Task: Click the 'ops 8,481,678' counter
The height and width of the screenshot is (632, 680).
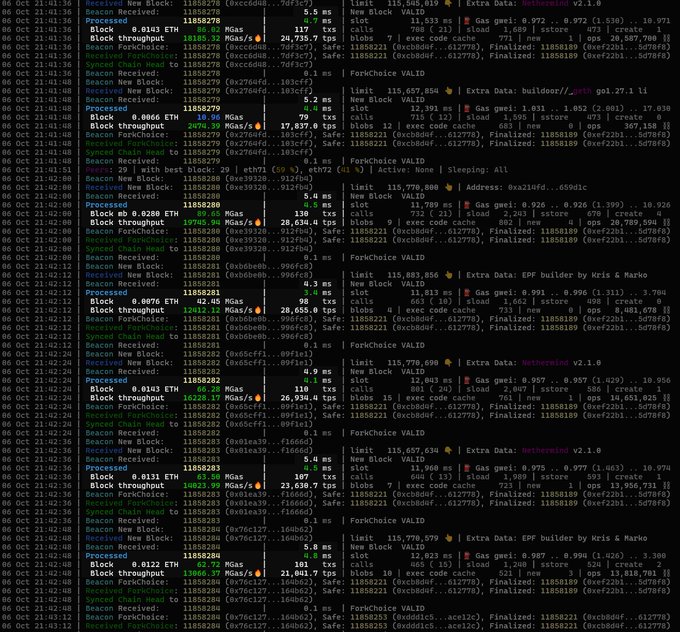Action: 622,310
